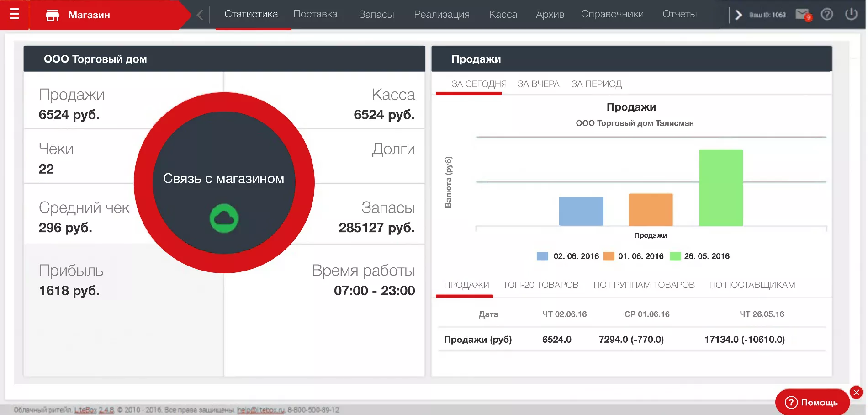Screen dimensions: 868x415
Task: Open the mail notifications icon
Action: coord(803,15)
